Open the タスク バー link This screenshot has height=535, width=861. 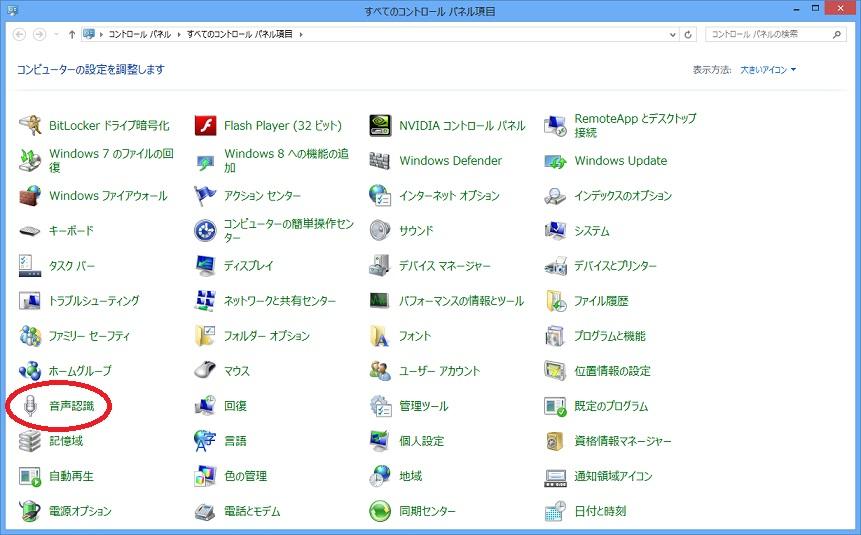pyautogui.click(x=71, y=266)
